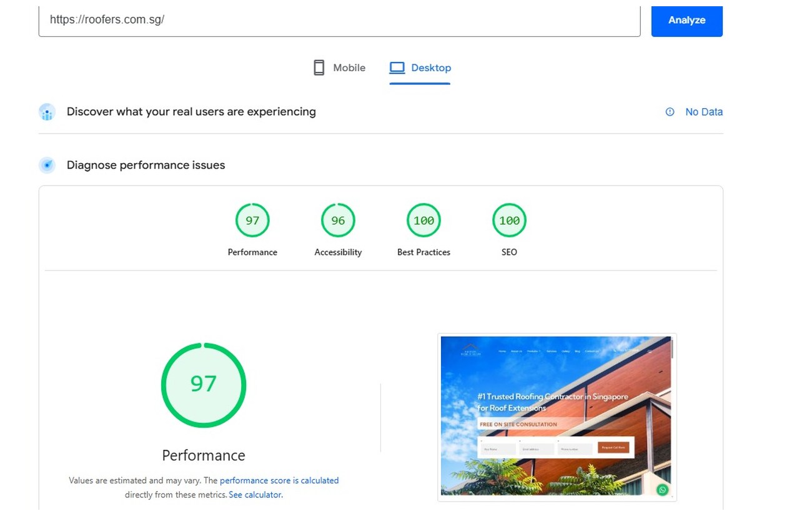Open 'performance score is calculated' link
The width and height of the screenshot is (812, 516).
tap(279, 480)
